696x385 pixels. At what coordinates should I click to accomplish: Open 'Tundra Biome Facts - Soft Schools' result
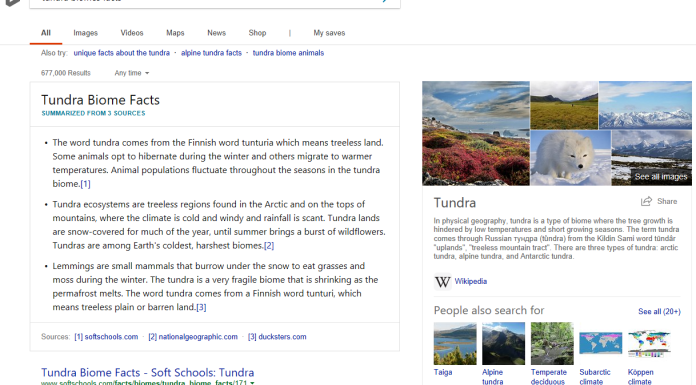[x=147, y=372]
